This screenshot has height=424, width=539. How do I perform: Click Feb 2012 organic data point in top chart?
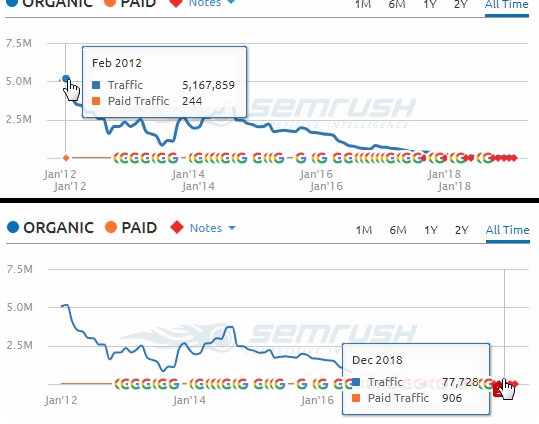pyautogui.click(x=66, y=79)
